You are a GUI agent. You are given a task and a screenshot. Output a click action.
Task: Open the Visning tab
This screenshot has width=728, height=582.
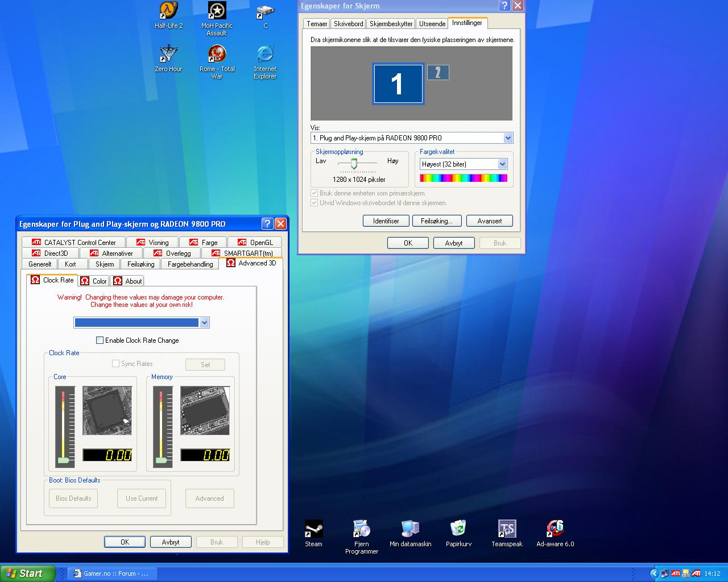point(152,242)
